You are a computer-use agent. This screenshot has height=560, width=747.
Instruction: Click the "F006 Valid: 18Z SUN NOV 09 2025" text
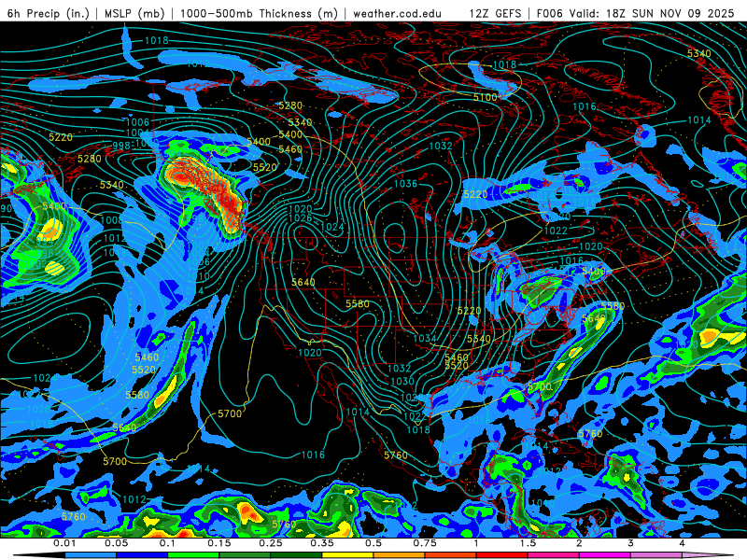[x=635, y=13]
